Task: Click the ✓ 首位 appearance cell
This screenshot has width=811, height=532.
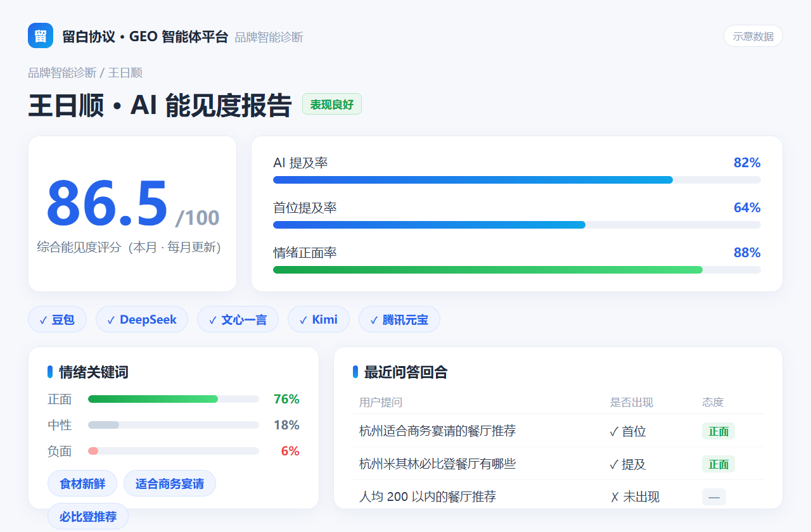Action: (627, 431)
